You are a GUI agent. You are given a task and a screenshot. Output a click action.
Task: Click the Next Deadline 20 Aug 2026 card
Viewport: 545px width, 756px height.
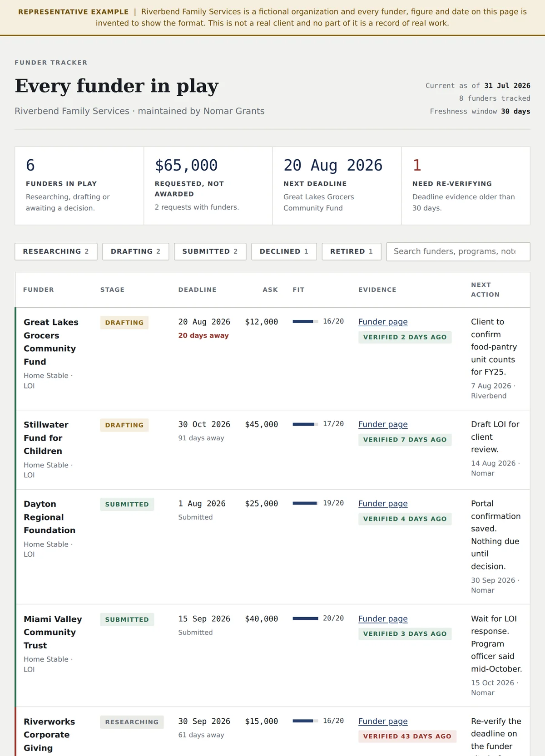(x=337, y=186)
